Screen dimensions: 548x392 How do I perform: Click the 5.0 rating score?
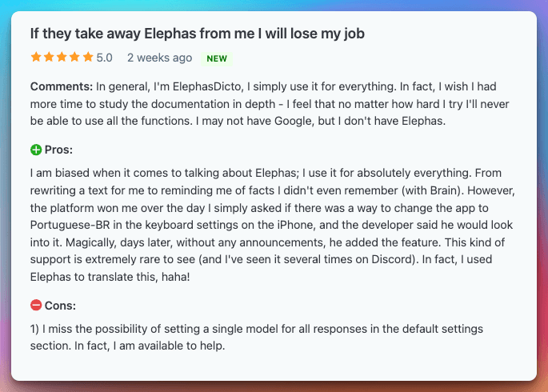pyautogui.click(x=104, y=58)
